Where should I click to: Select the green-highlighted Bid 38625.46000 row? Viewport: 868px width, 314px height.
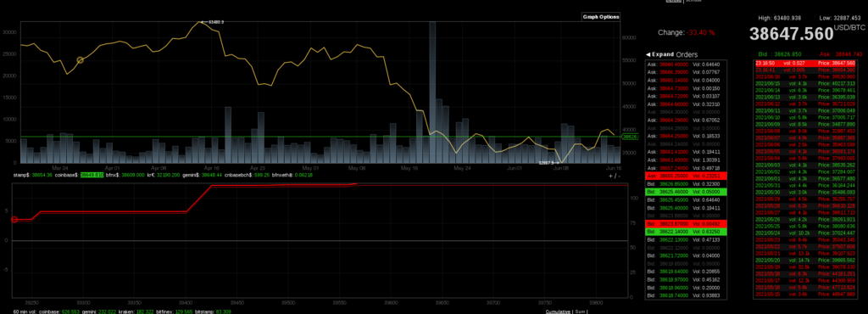point(686,191)
